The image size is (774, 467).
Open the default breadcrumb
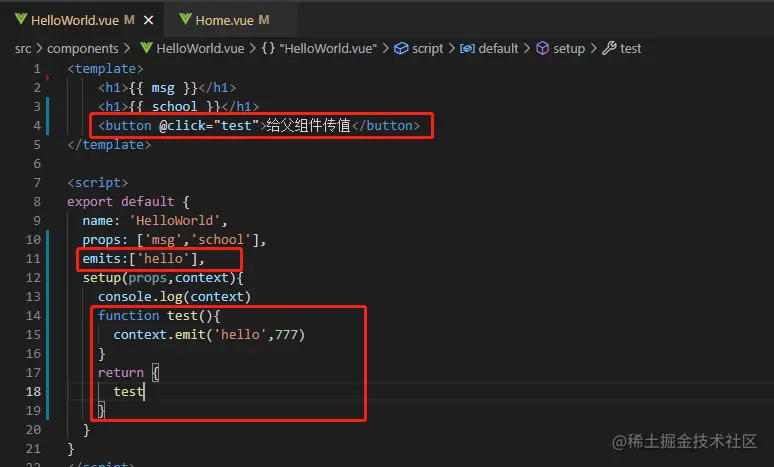click(498, 48)
